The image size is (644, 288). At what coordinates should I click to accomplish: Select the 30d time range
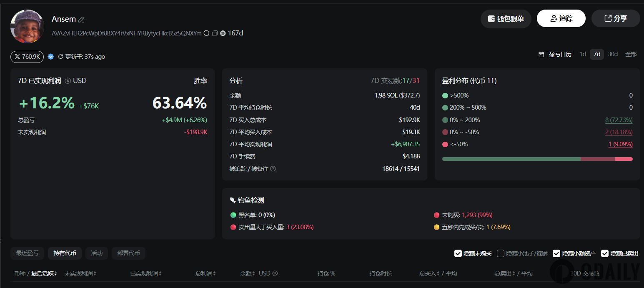(613, 54)
